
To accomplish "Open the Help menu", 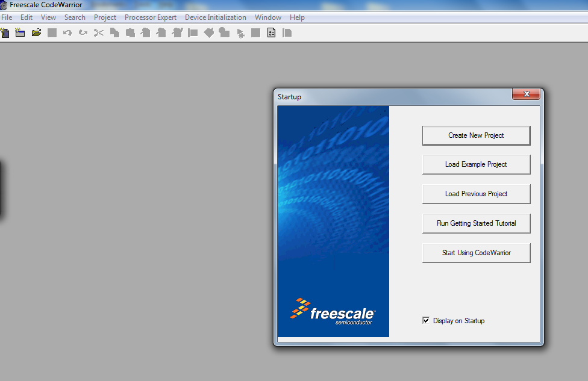I will [x=297, y=17].
